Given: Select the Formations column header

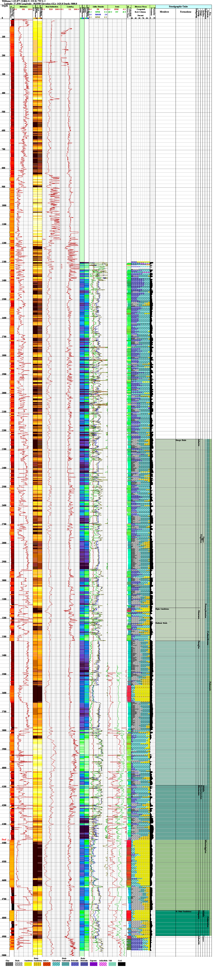Looking at the screenshot, I should 186,12.
